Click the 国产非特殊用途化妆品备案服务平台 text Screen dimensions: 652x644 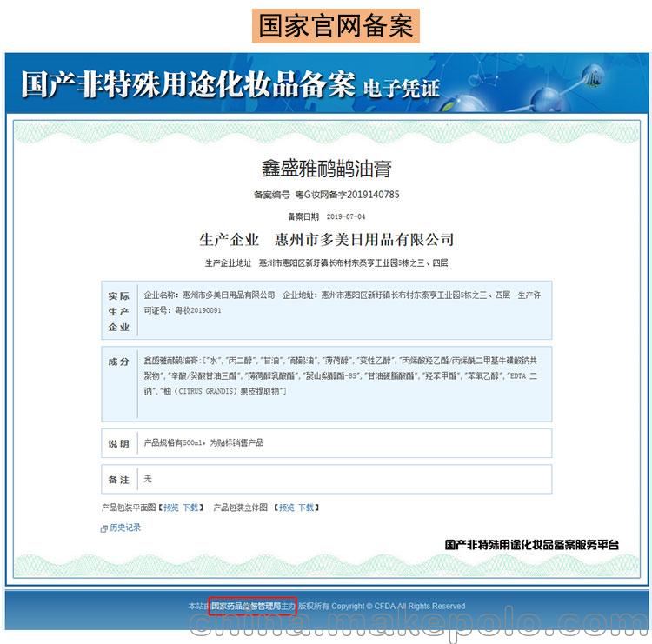point(532,545)
